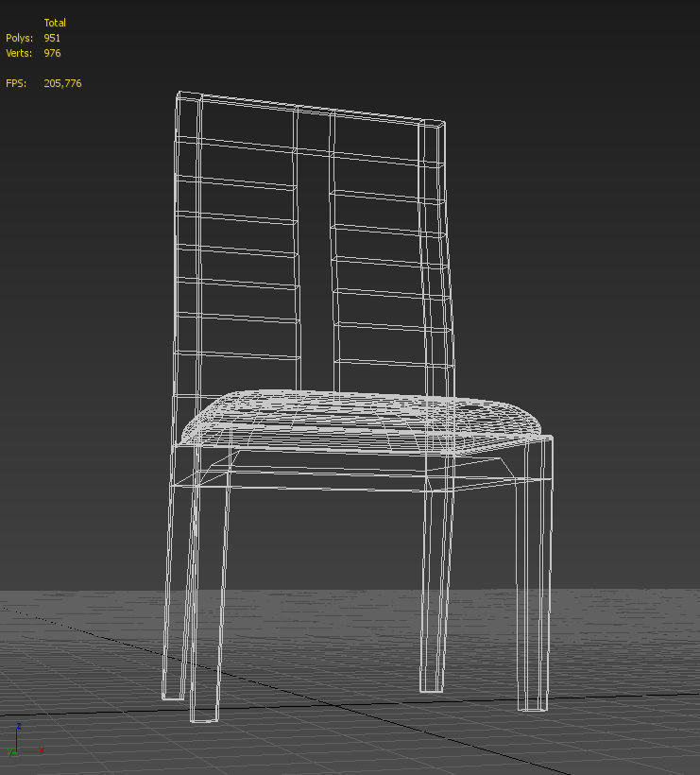This screenshot has width=700, height=775.
Task: Select the chair backrest wireframe
Action: tap(314, 247)
